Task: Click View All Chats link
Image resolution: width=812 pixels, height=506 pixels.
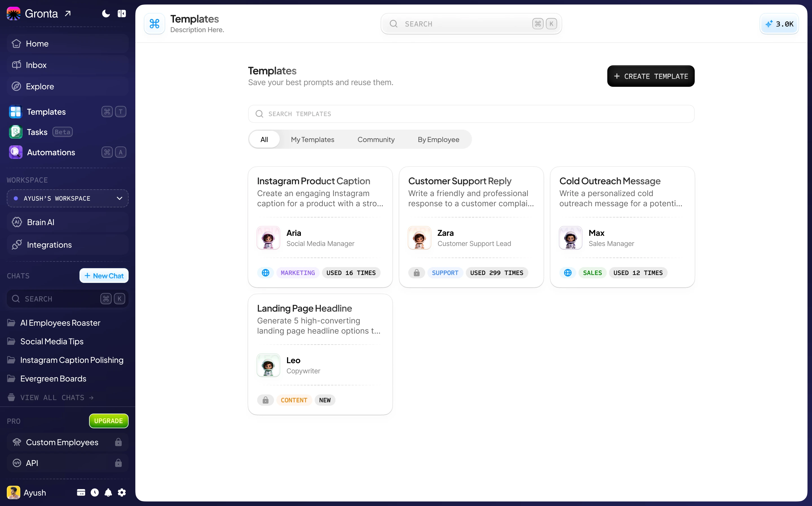Action: 50,398
